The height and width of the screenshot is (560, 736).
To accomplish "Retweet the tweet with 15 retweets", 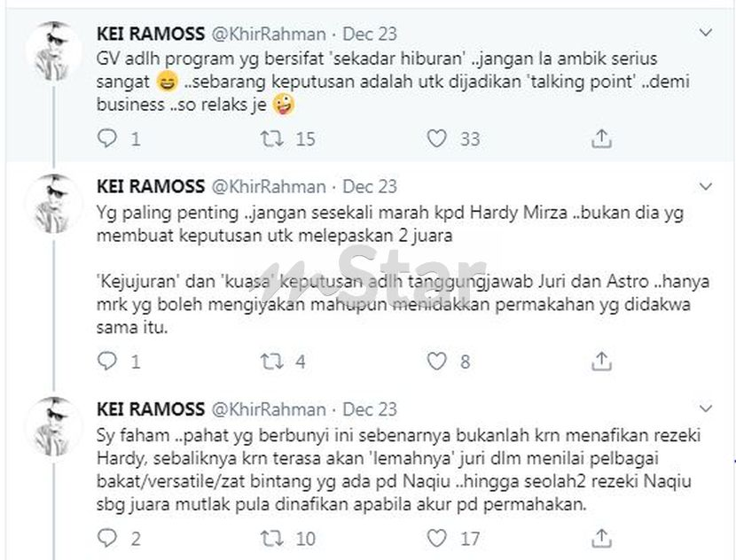I will (x=272, y=138).
